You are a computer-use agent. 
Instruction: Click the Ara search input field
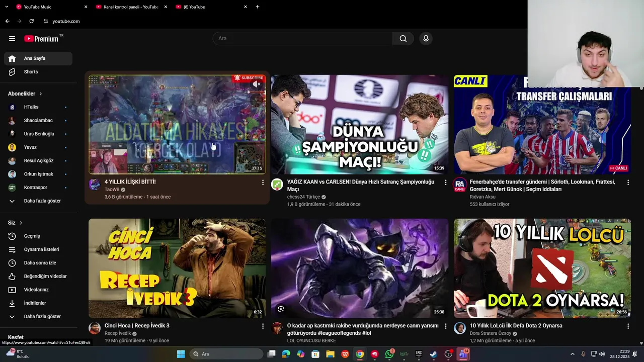coord(302,39)
